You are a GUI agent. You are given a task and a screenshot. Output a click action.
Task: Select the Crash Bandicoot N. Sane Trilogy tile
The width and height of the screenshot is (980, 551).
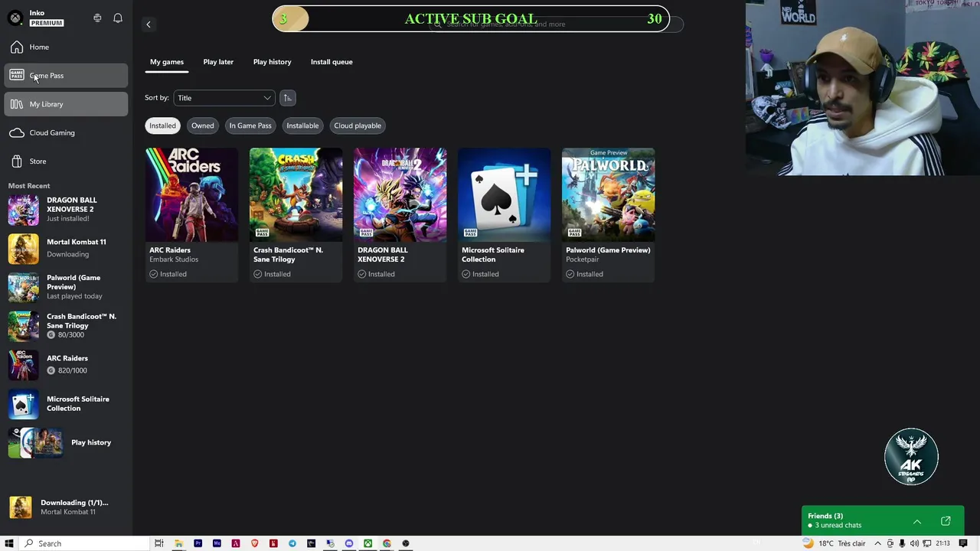coord(296,215)
